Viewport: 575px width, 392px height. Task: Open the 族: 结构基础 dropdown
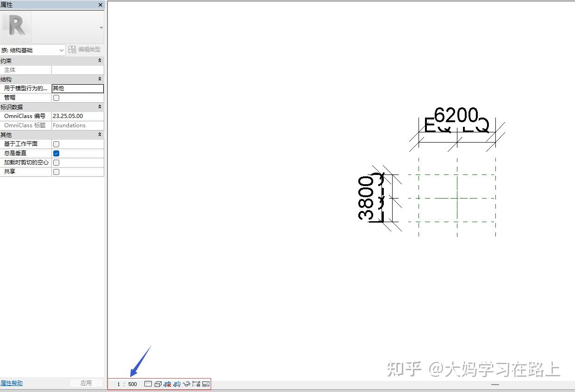[33, 50]
